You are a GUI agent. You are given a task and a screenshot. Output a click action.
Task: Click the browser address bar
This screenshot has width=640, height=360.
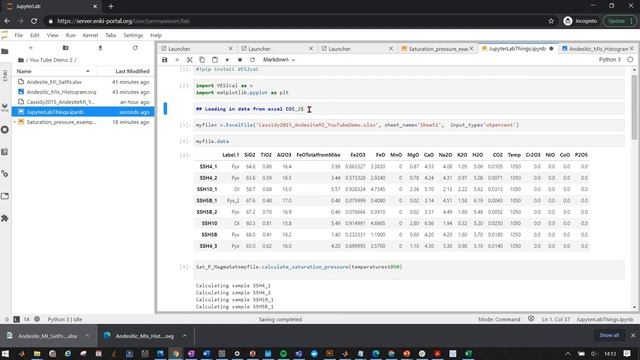coord(294,21)
